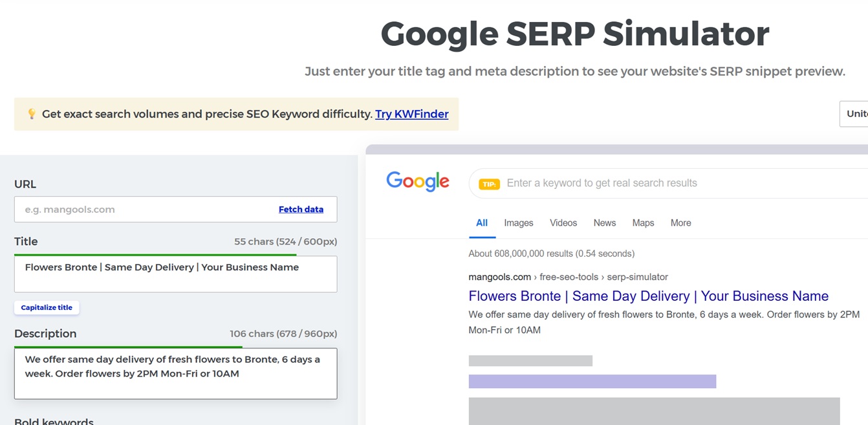The height and width of the screenshot is (425, 868).
Task: Click the 'About 608,000,000 results' text
Action: (x=551, y=254)
